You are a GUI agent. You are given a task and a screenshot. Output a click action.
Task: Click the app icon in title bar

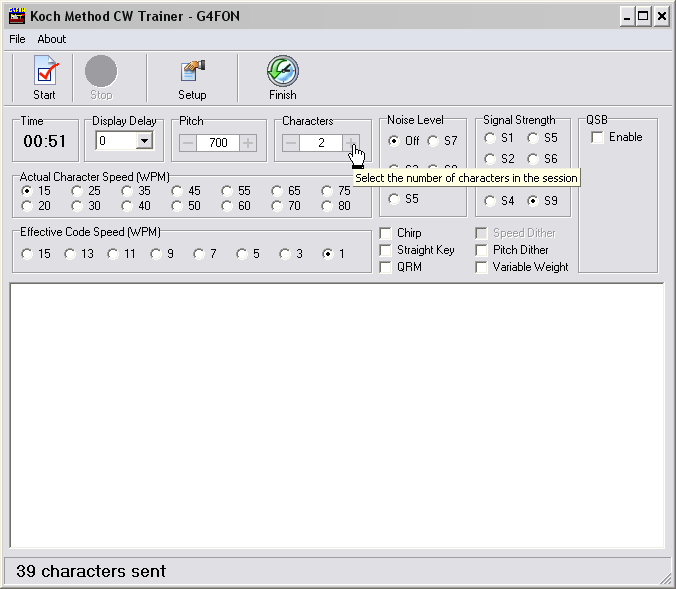click(17, 16)
